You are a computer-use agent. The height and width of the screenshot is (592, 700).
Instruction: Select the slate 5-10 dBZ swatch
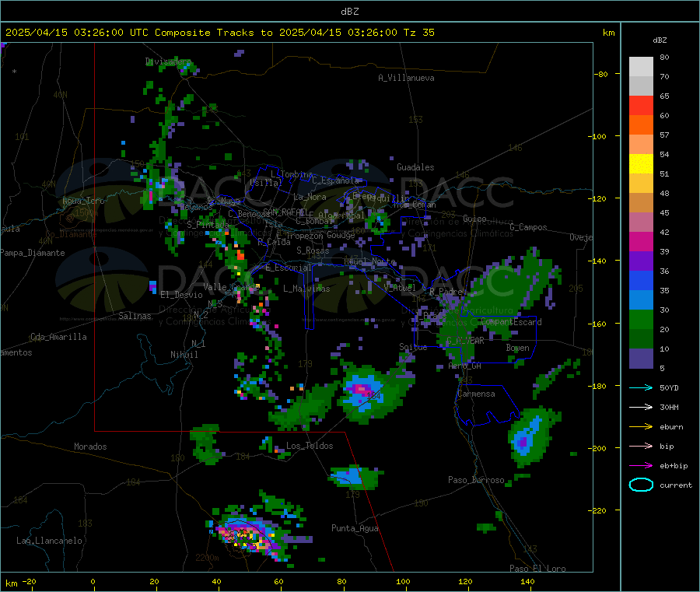[641, 359]
